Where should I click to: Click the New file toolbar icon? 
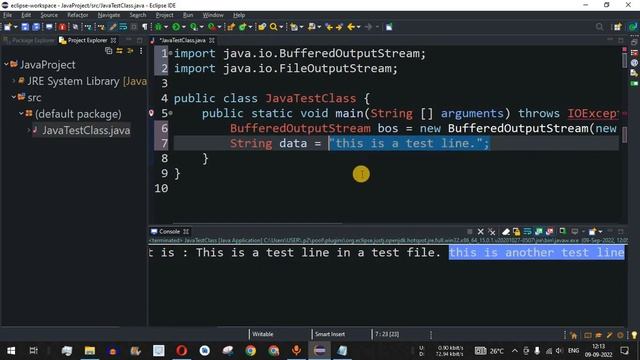click(x=8, y=27)
